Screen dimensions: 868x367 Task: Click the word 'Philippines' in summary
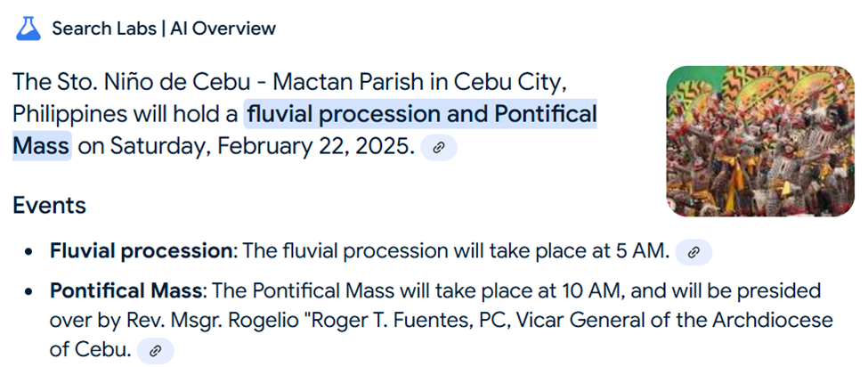pyautogui.click(x=69, y=115)
